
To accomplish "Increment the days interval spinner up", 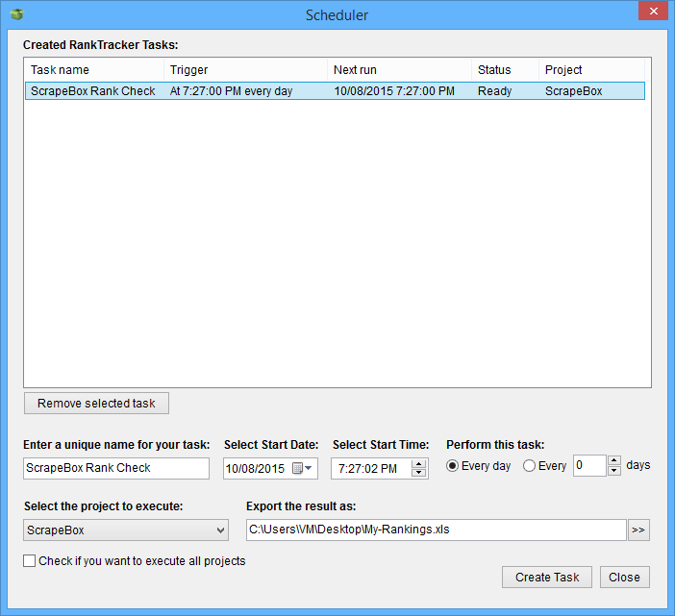I will pyautogui.click(x=614, y=460).
